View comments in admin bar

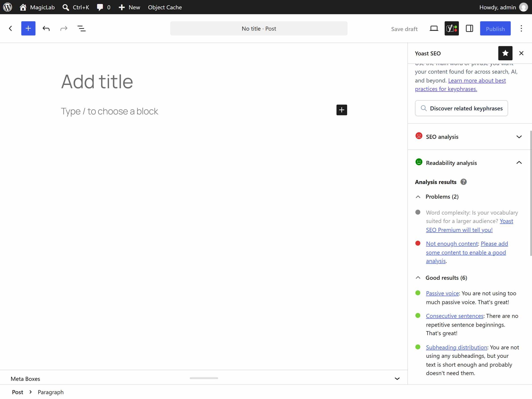tap(104, 7)
